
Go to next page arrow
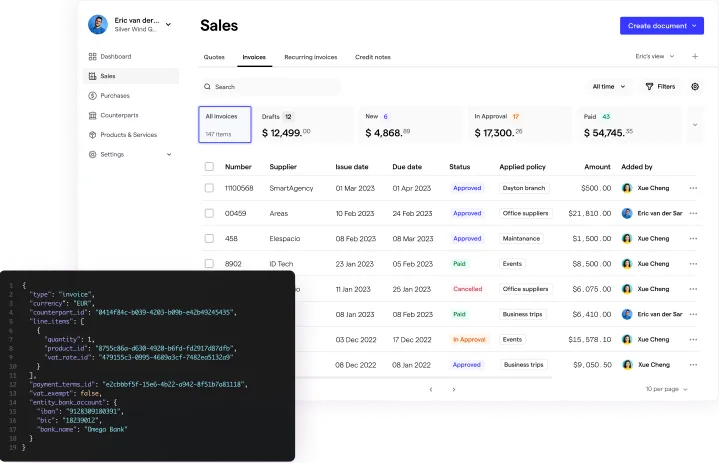pos(454,389)
